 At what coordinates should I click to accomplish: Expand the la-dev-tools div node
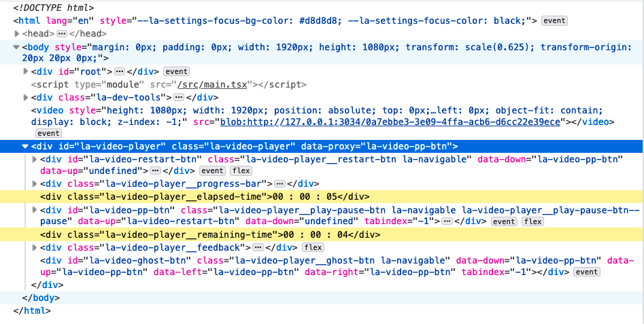click(x=26, y=98)
